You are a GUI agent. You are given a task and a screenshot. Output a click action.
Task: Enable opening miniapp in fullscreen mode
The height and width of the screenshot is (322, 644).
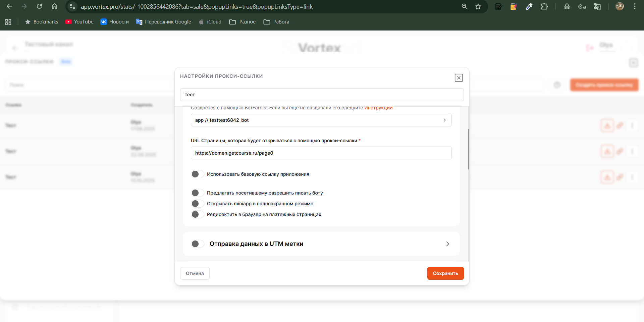tap(197, 204)
